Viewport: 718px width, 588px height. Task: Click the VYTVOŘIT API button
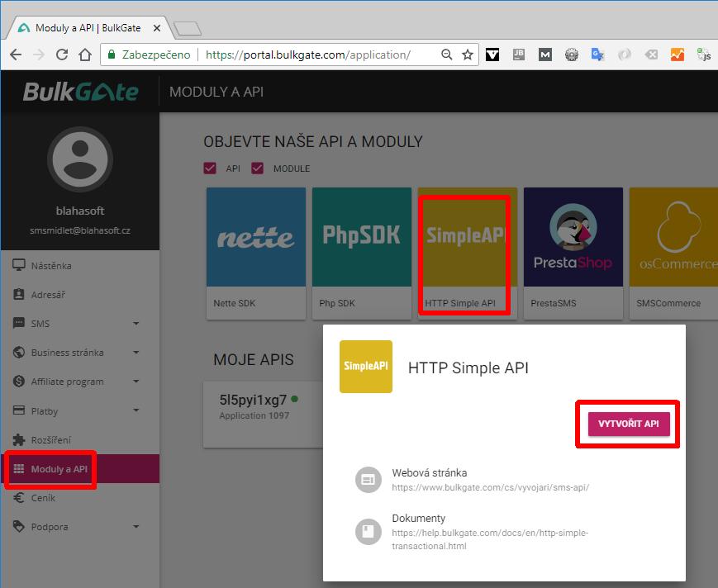click(629, 424)
